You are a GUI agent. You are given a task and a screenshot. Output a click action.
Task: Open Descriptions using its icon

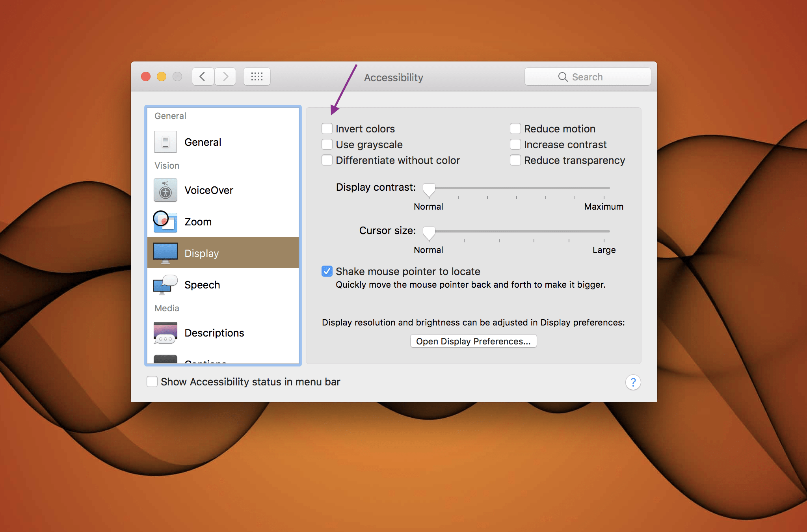point(165,333)
